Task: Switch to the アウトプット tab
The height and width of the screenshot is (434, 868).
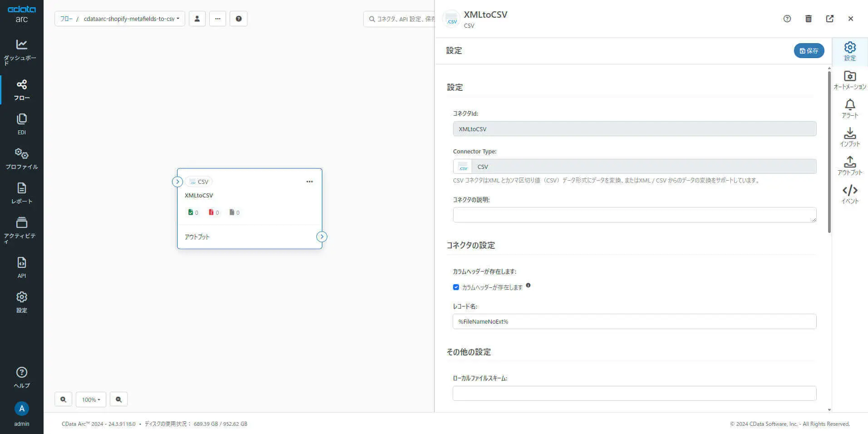Action: pyautogui.click(x=850, y=166)
